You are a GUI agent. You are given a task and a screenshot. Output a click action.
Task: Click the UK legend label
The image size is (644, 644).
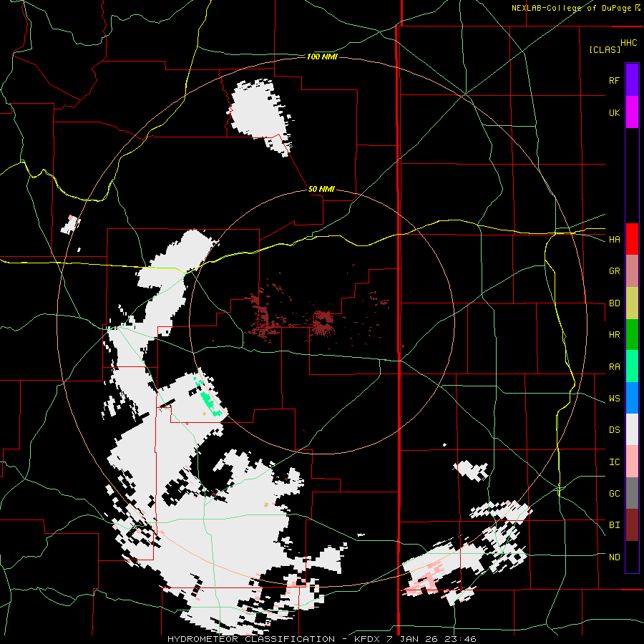pos(614,112)
